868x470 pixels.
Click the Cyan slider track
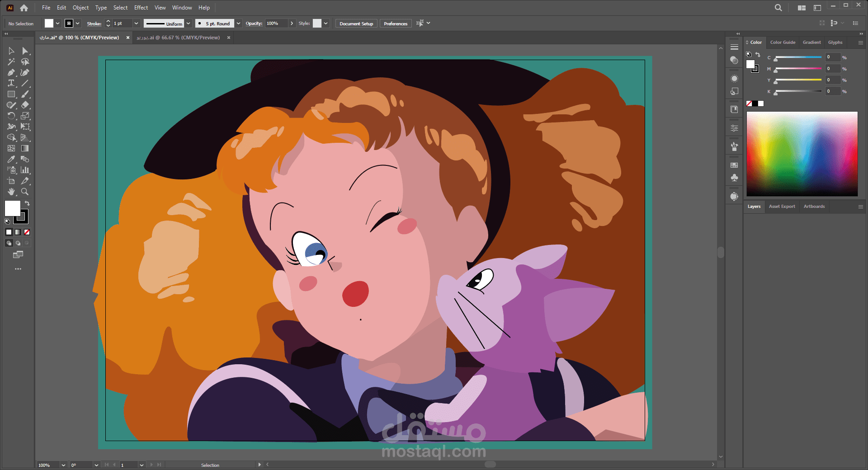(798, 57)
